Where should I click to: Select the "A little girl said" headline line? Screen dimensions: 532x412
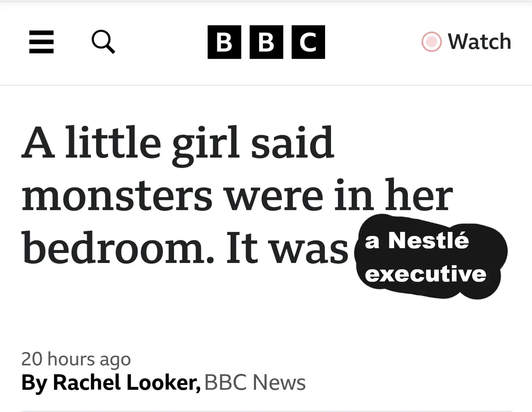pyautogui.click(x=178, y=143)
